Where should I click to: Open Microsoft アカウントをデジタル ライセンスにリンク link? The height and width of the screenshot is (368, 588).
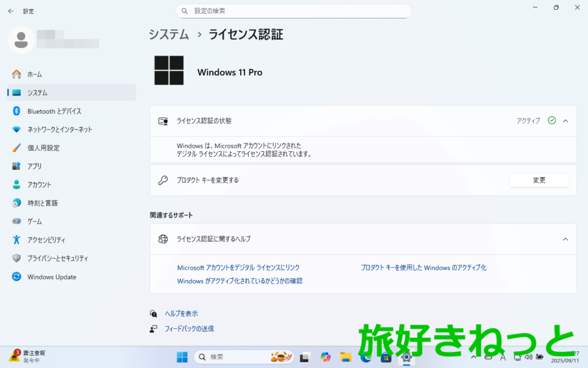coord(238,268)
